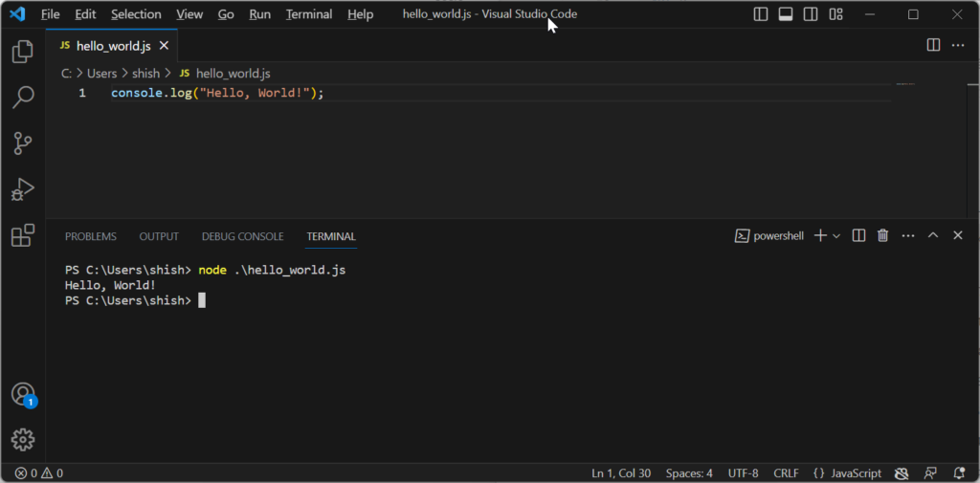Open the launch profile dropdown arrow
This screenshot has width=980, height=483.
click(x=836, y=235)
